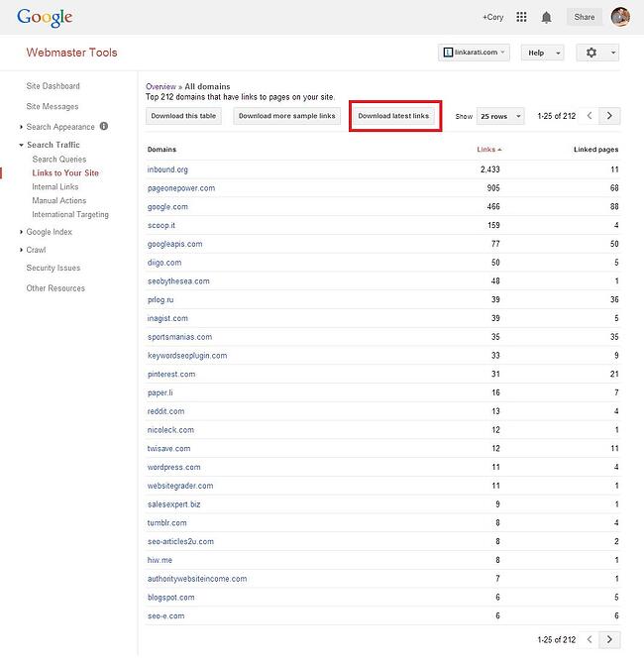The height and width of the screenshot is (666, 644).
Task: Open the websitegrader.com domain link
Action: [180, 486]
